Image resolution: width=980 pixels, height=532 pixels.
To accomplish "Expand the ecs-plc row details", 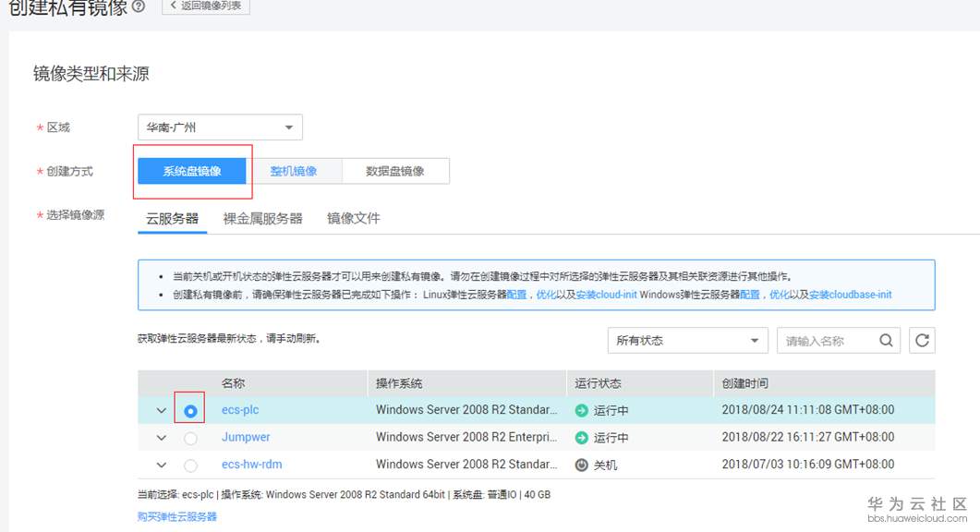I will point(162,411).
